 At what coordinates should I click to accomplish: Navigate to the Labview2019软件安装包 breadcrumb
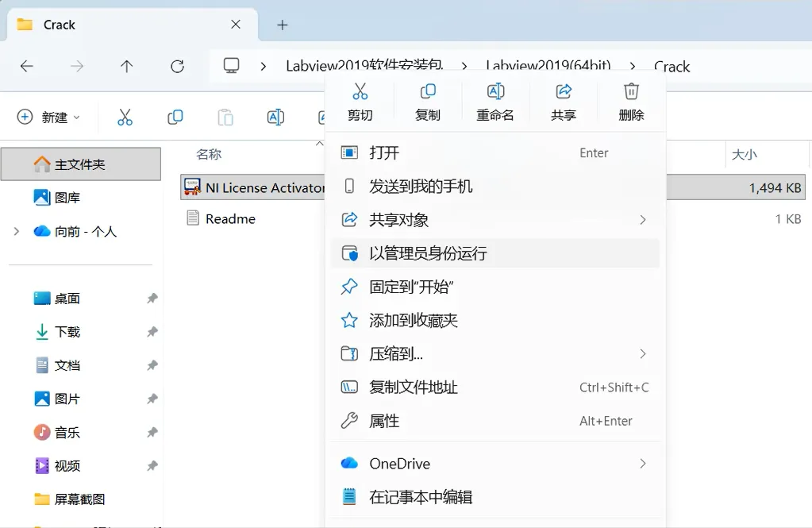[364, 66]
